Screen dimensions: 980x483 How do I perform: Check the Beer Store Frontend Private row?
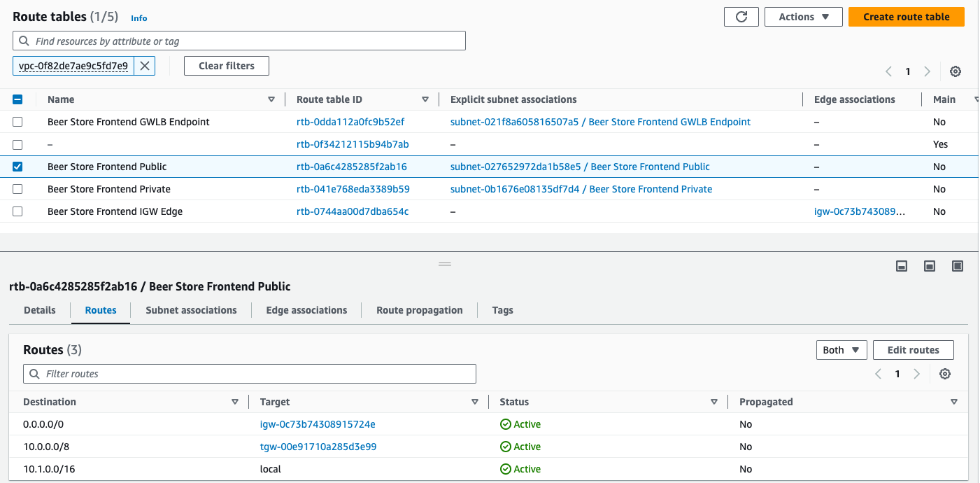17,189
